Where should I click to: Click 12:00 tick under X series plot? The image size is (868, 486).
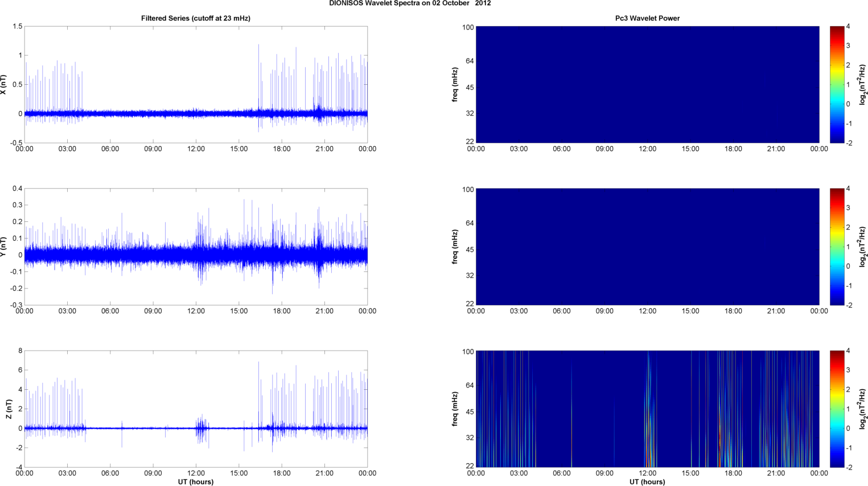click(196, 149)
